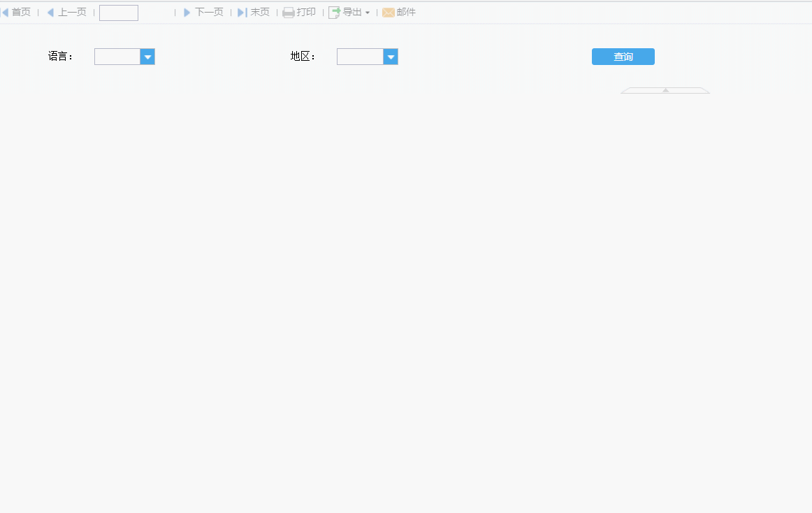Screen dimensions: 812x513
Task: Go to next page (下一页)
Action: click(x=203, y=12)
